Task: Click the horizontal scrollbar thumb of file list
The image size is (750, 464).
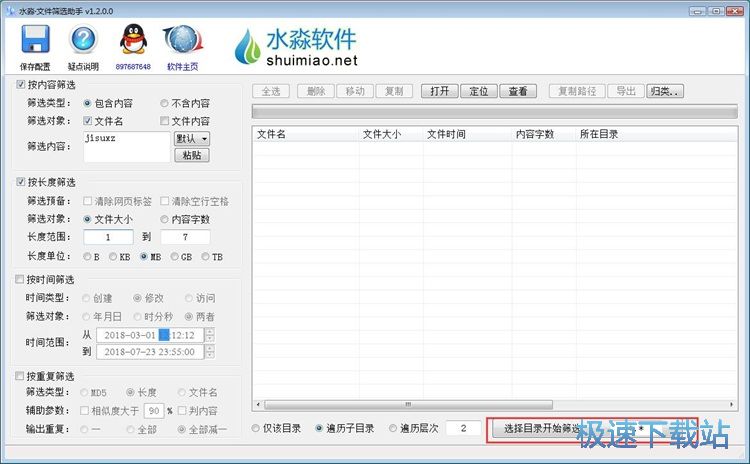Action: click(x=408, y=405)
